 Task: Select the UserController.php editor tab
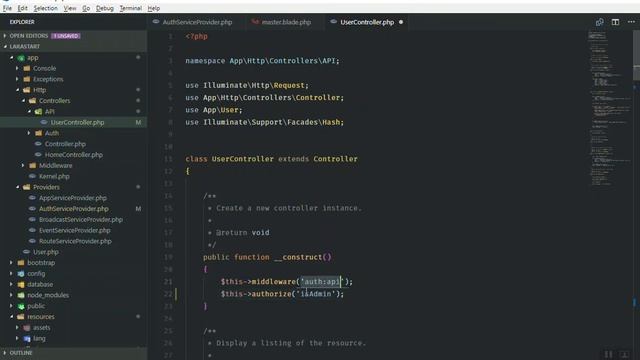(x=366, y=22)
